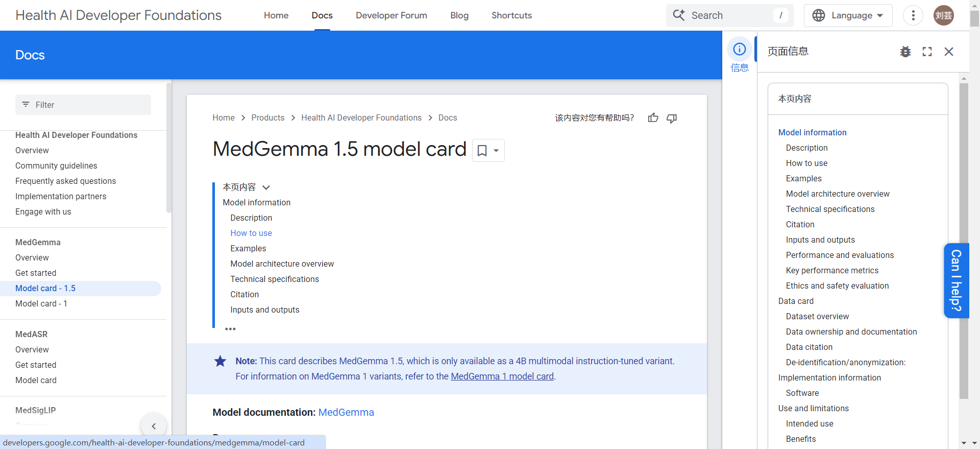
Task: Click the bookmark icon beside the title
Action: click(482, 151)
